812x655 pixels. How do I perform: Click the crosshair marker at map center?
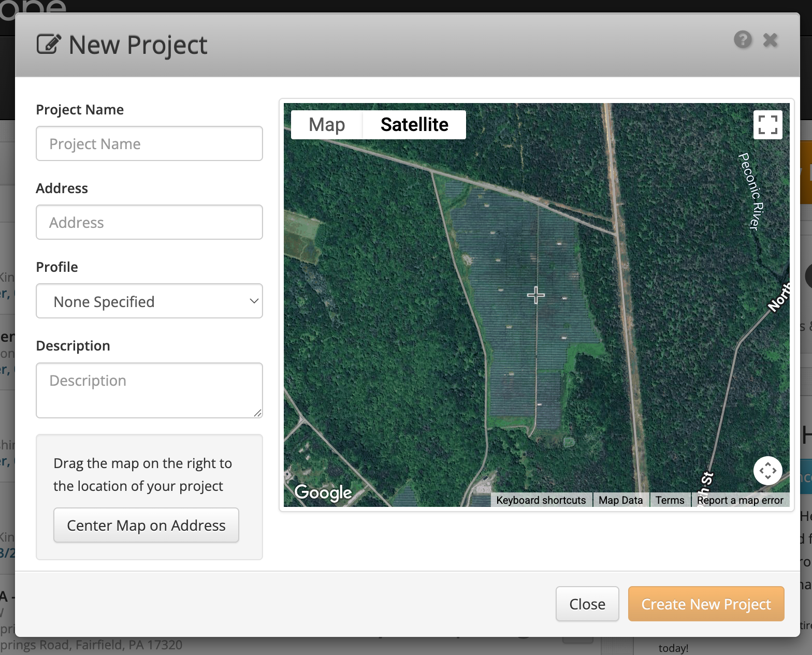(536, 295)
